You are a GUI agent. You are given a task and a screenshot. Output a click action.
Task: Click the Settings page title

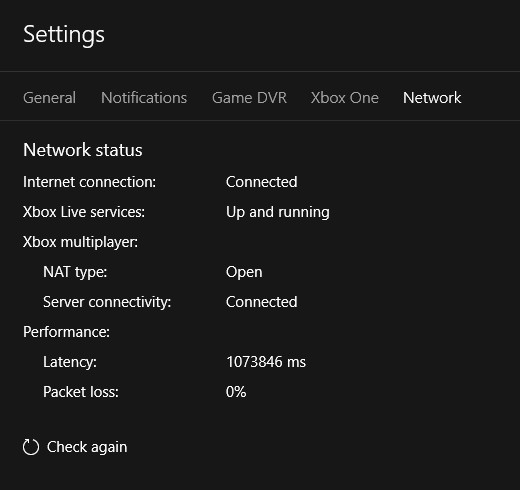(x=64, y=35)
